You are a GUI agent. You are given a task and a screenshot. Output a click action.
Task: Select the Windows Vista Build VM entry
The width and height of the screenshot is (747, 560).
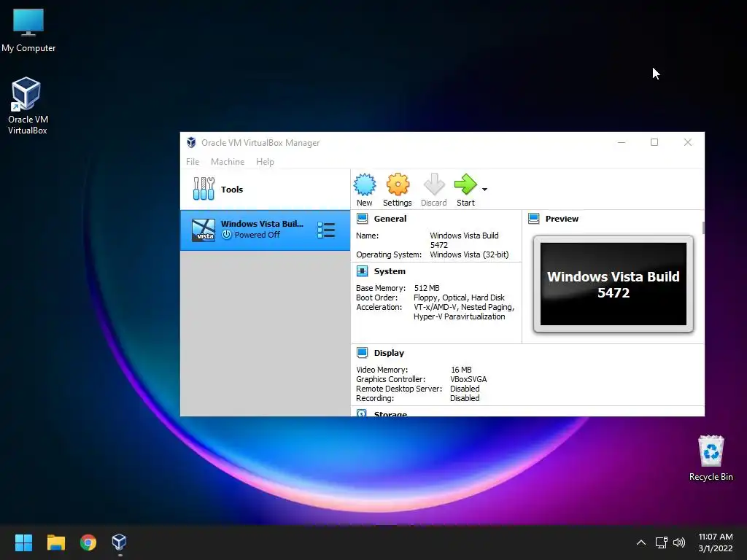[265, 230]
